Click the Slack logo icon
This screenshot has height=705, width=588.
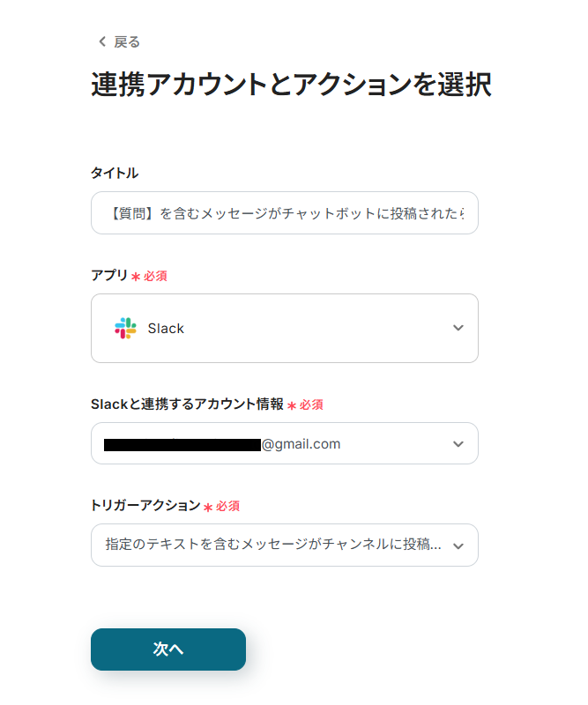pyautogui.click(x=125, y=328)
